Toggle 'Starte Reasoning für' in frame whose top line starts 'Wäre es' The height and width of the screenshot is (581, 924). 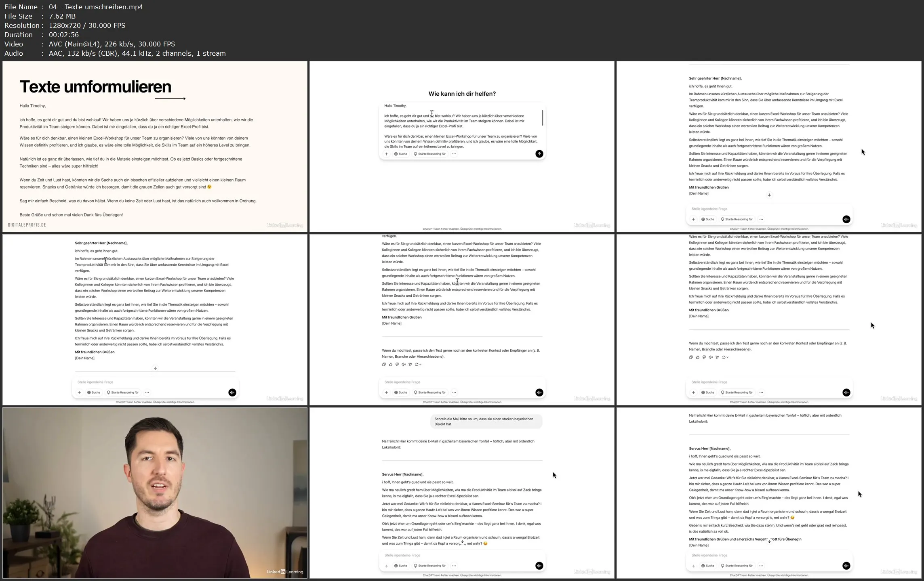point(737,392)
